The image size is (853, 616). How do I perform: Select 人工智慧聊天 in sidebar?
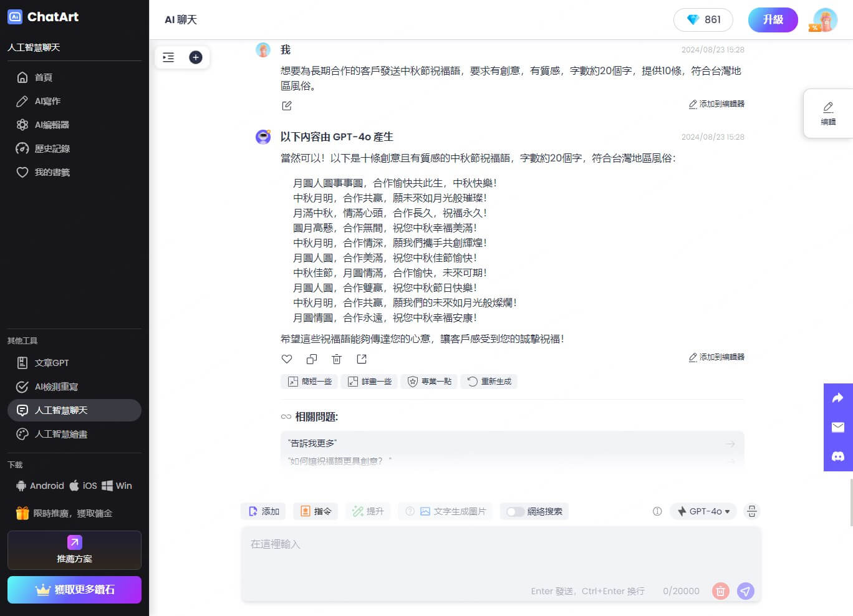point(74,410)
